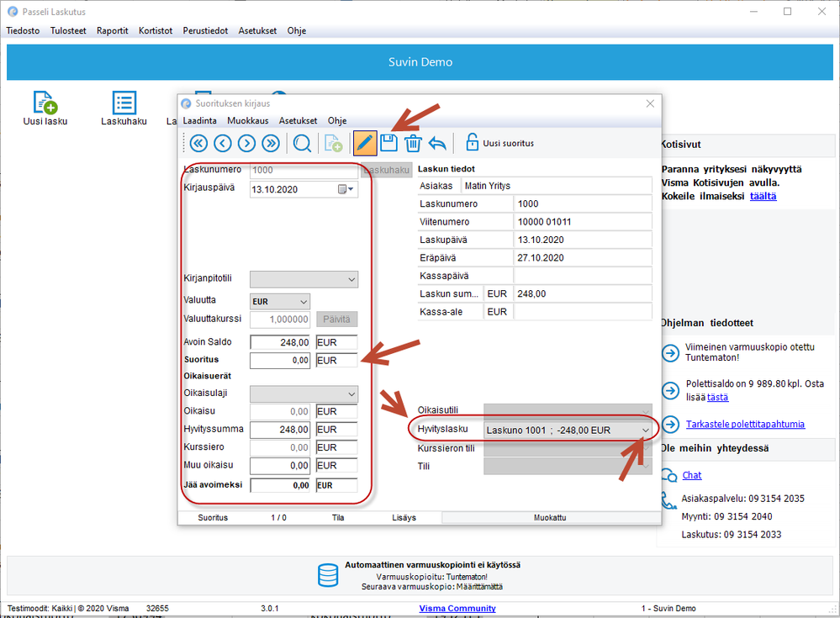Viewport: 840px width, 618px height.
Task: Open Tulosteet menu
Action: pyautogui.click(x=68, y=30)
